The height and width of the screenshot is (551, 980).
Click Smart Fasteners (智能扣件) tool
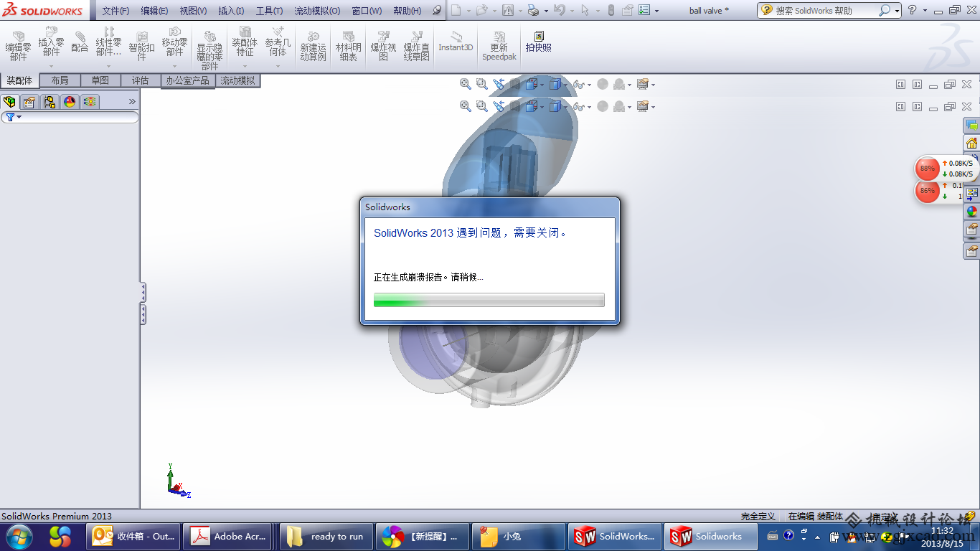tap(142, 46)
